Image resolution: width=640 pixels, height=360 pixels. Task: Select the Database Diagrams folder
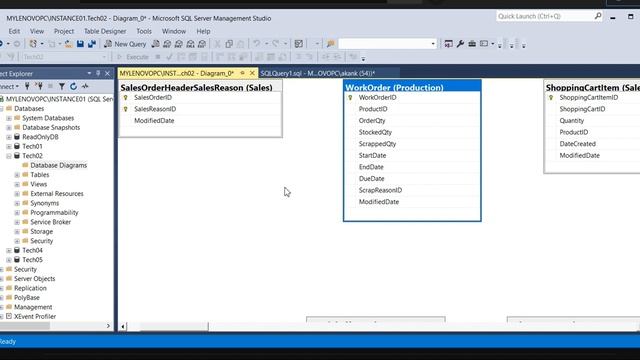tap(58, 165)
